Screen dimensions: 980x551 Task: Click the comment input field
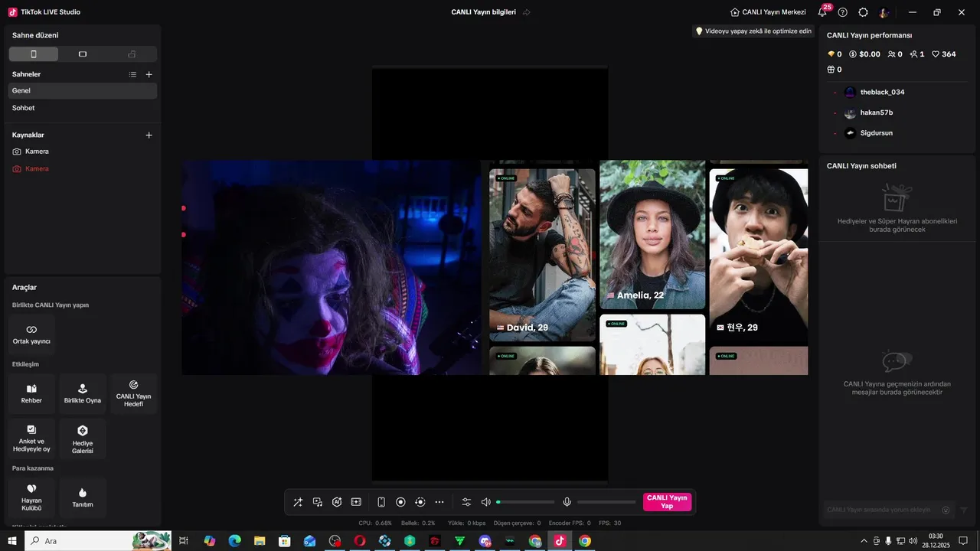pyautogui.click(x=882, y=510)
